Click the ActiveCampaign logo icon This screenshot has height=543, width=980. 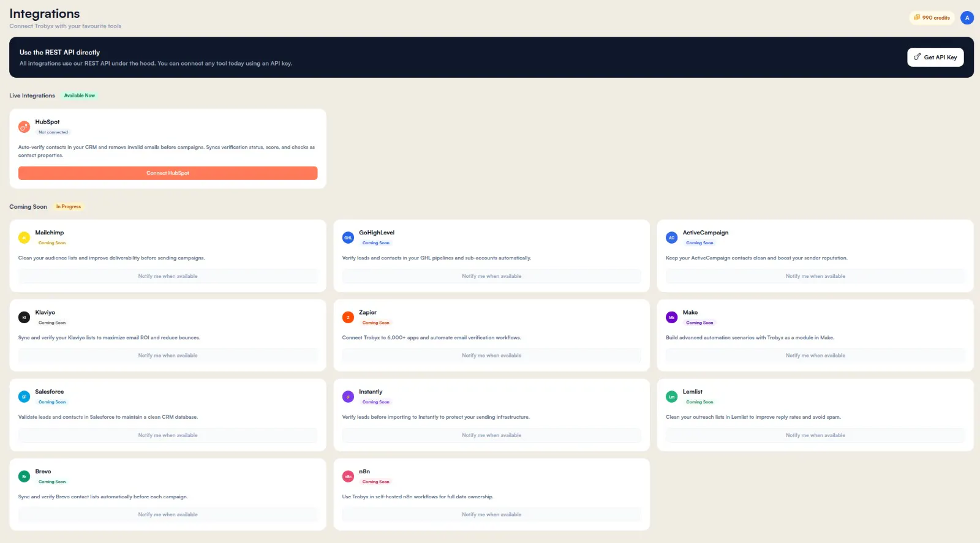(x=671, y=238)
